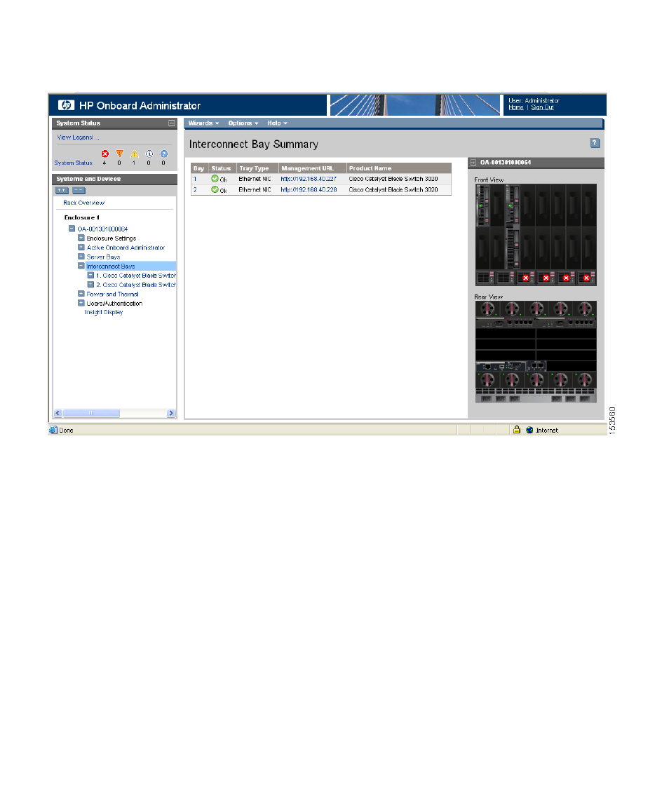Click the Front View enclosure image
This screenshot has height=812, width=669.
coord(536,235)
